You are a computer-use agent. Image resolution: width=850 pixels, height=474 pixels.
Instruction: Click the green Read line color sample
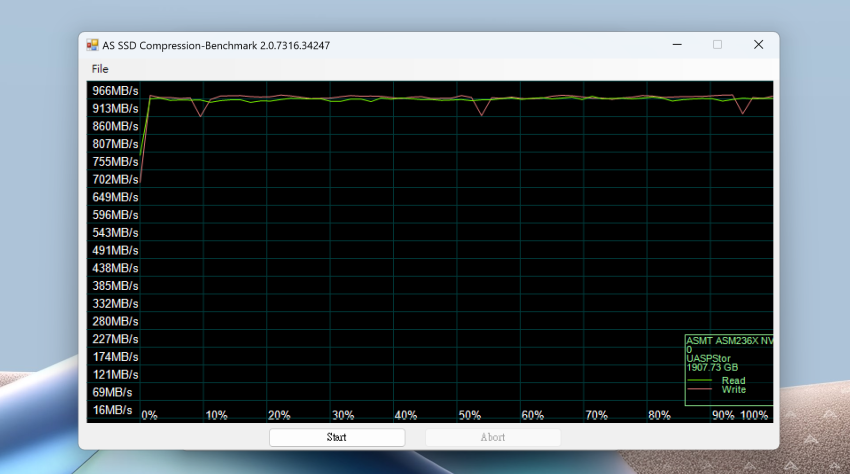[x=699, y=380]
